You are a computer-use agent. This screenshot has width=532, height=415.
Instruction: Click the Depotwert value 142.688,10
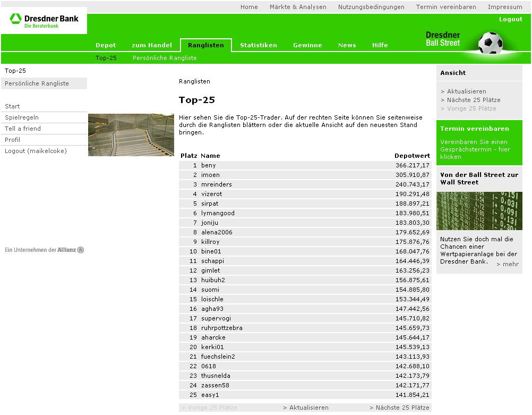tap(412, 366)
